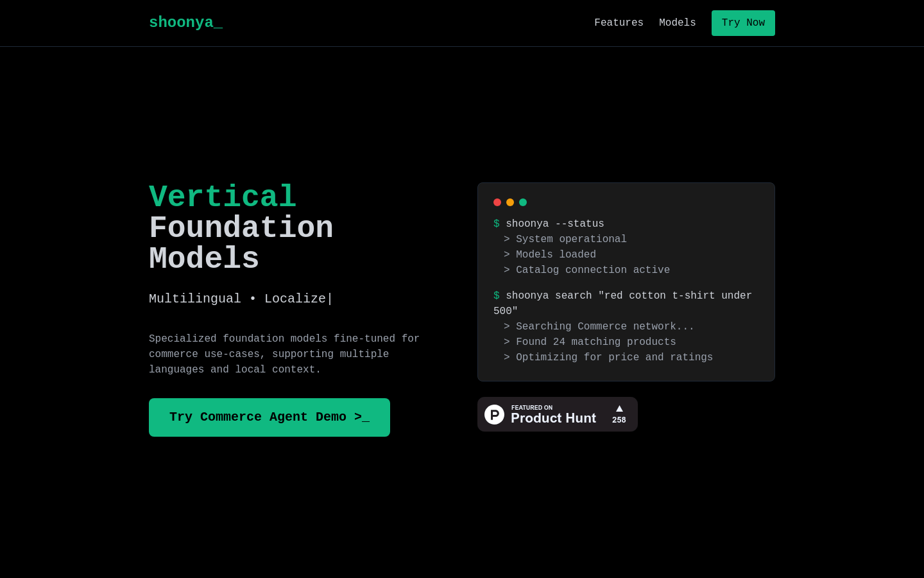Click '> Models loaded' terminal line
The height and width of the screenshot is (578, 924).
550,254
